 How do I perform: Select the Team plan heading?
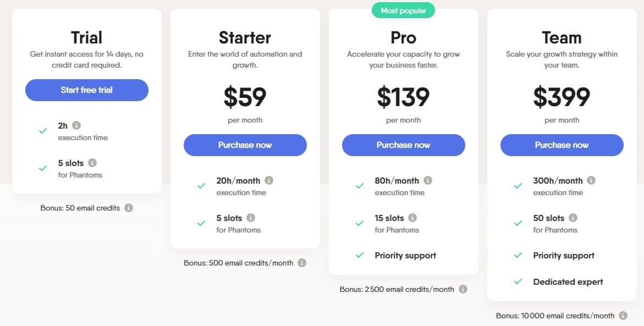(562, 37)
